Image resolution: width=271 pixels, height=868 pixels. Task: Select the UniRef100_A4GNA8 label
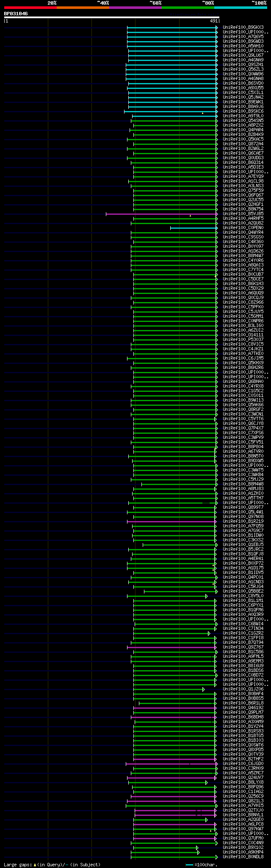point(243,79)
